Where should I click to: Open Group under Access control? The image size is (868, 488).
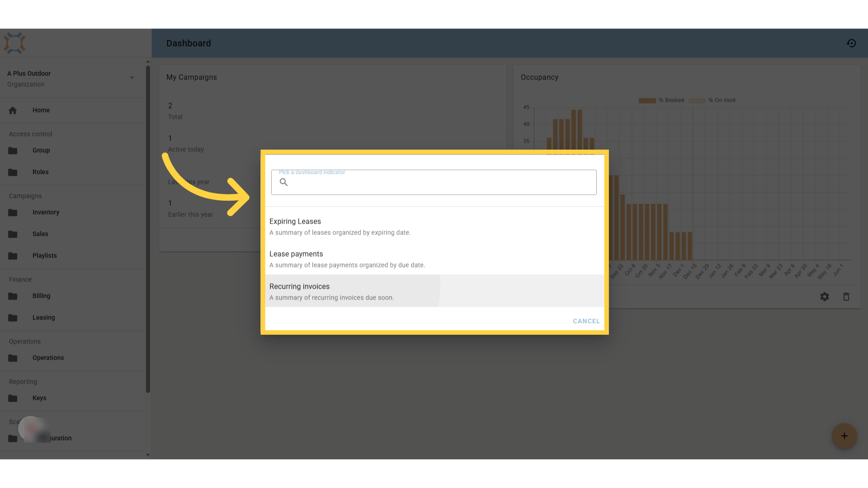pos(72,150)
